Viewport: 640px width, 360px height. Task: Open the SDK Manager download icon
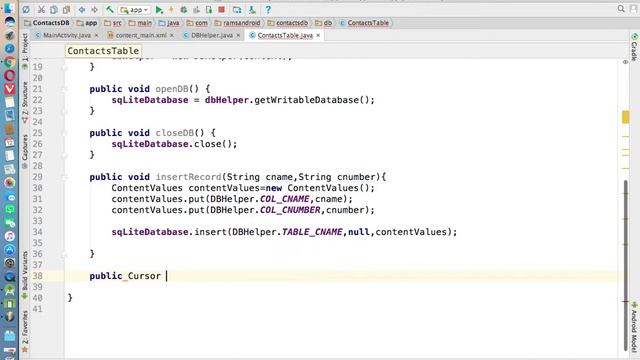(252, 9)
